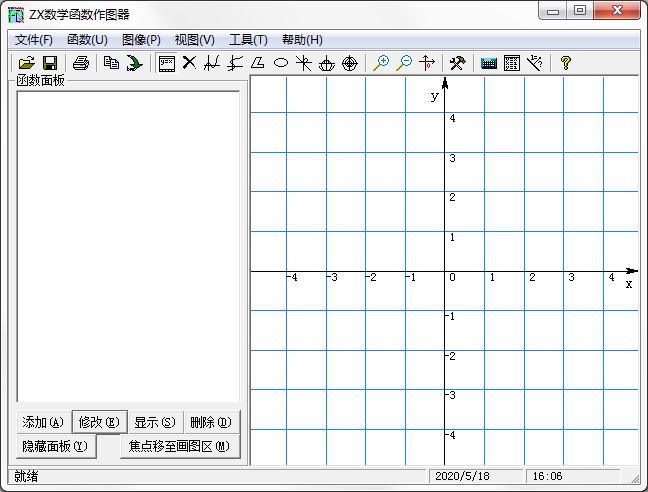Open the 视图(V) menu
648x492 pixels.
point(195,40)
